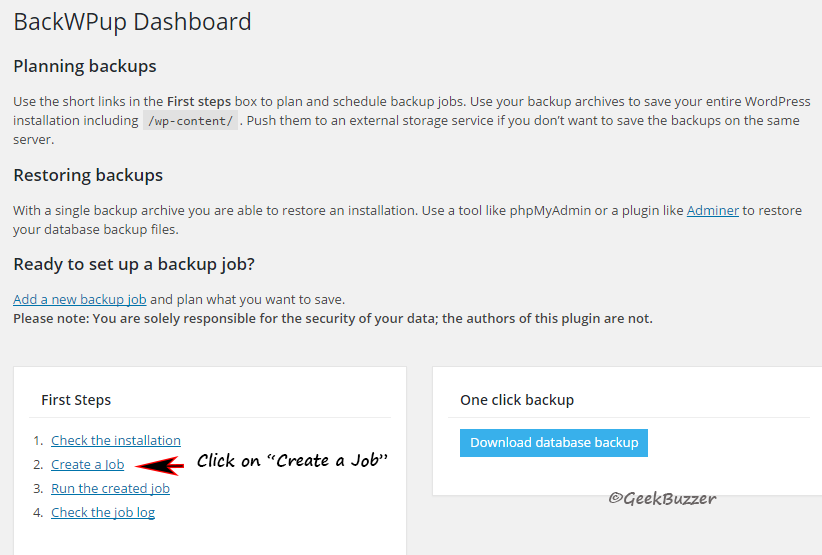
Task: Click the handwritten 'Click on Create a Job' annotation
Action: 292,461
